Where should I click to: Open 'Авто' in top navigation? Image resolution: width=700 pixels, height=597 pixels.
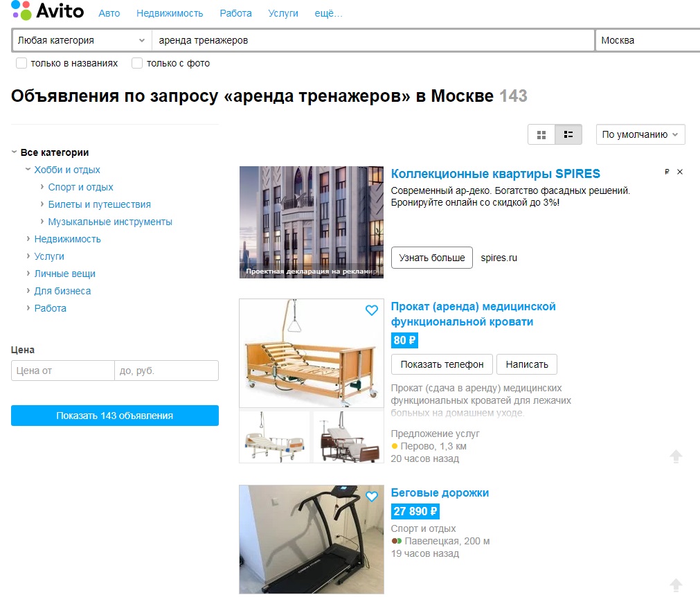(x=109, y=13)
